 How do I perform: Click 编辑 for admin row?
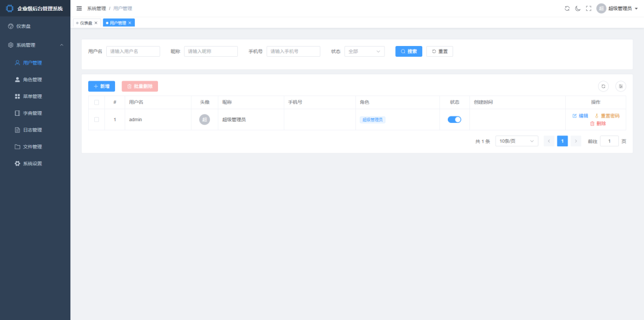580,116
